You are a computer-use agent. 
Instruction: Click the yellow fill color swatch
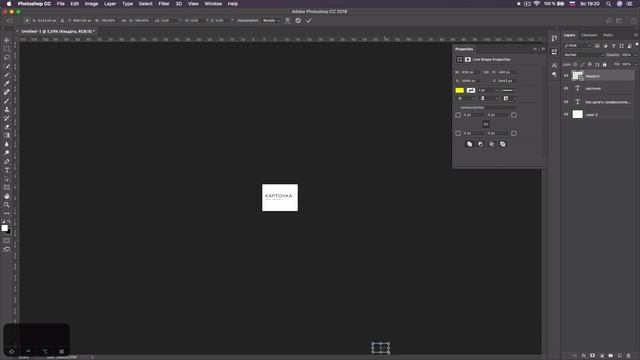(x=460, y=90)
